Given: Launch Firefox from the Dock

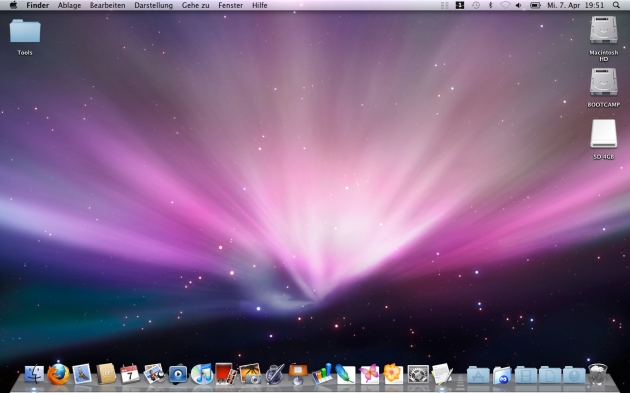Looking at the screenshot, I should click(58, 374).
